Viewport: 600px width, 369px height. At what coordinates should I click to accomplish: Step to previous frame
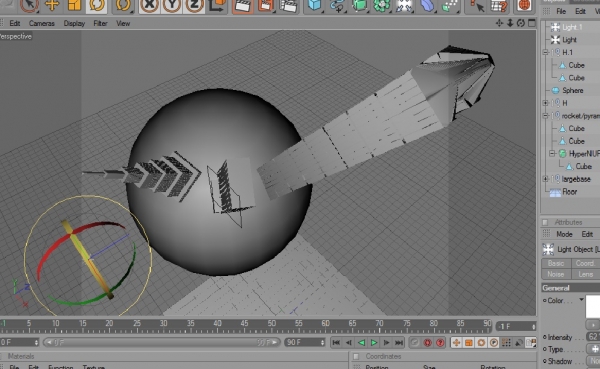(x=349, y=343)
